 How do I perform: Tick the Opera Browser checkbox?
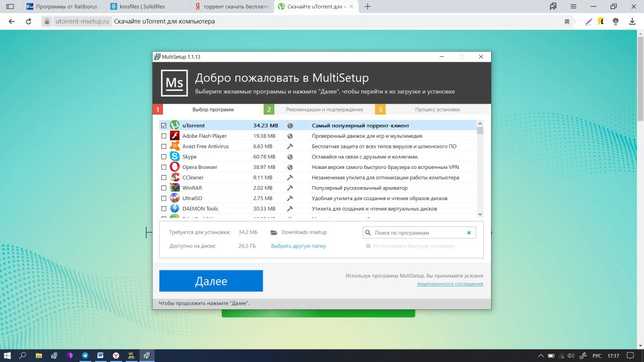tap(164, 167)
